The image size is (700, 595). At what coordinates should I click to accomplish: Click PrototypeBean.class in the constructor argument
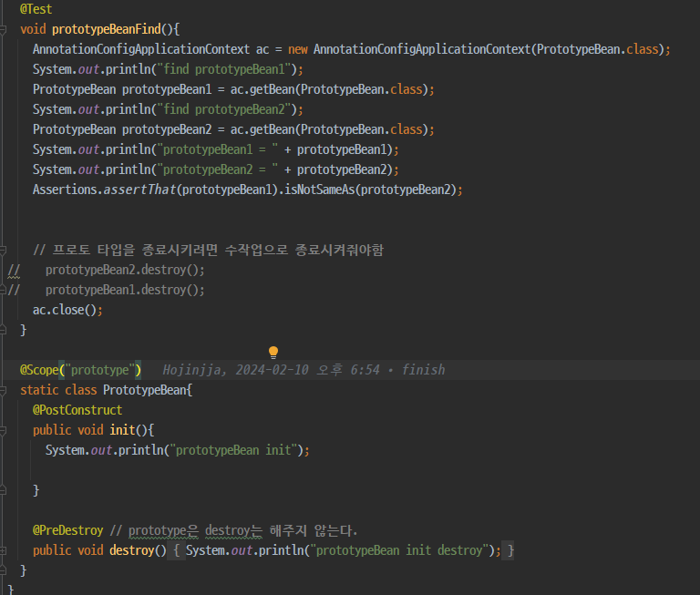coord(597,49)
